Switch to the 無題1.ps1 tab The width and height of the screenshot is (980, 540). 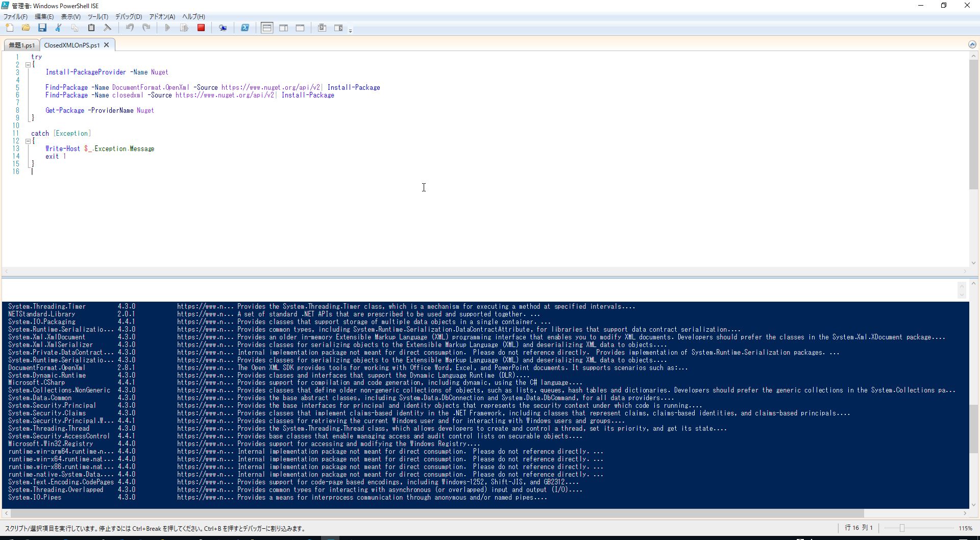click(21, 45)
